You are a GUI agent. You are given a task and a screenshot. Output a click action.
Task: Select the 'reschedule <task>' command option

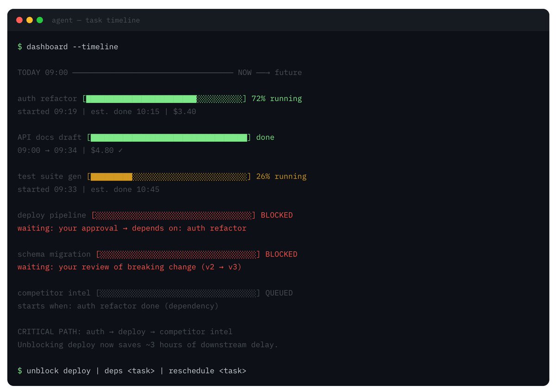tap(207, 371)
